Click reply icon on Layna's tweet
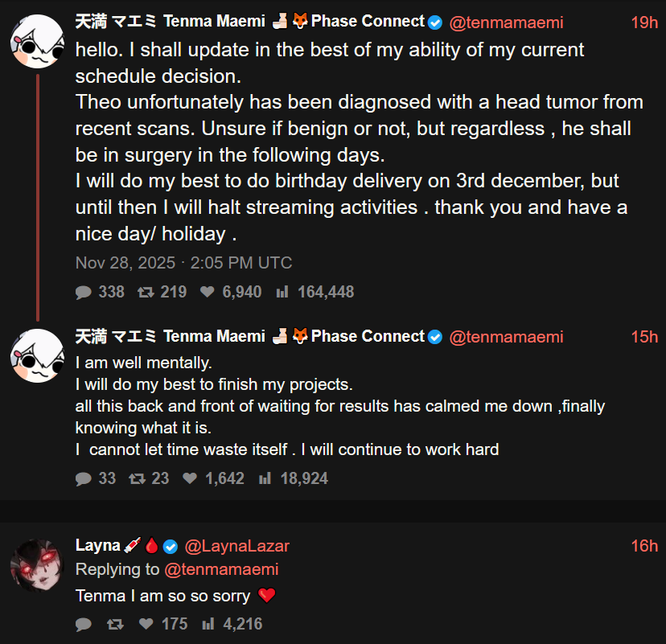The image size is (666, 644). [x=84, y=624]
